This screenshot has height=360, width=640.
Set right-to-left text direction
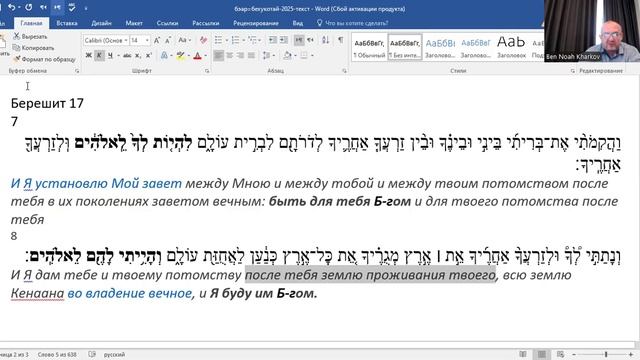[x=310, y=40]
